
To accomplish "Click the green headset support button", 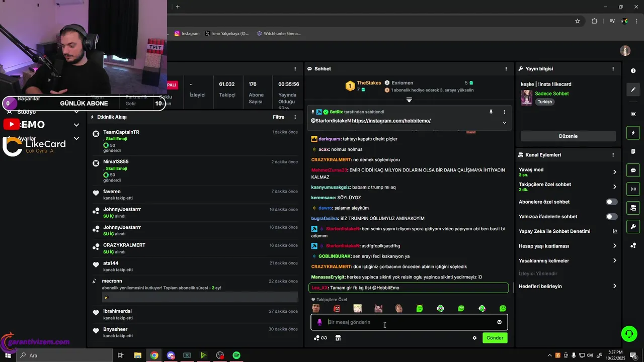I will click(628, 333).
